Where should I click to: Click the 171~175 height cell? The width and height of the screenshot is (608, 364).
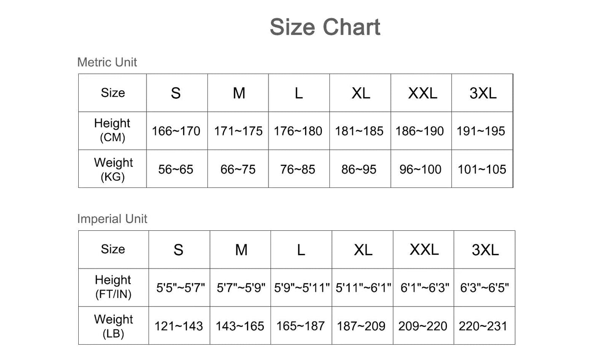pos(238,131)
